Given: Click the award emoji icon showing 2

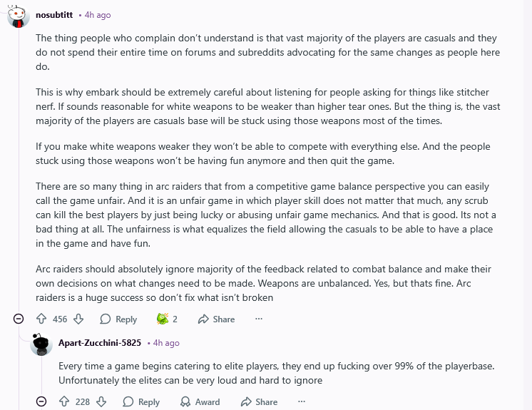Looking at the screenshot, I should (x=163, y=319).
